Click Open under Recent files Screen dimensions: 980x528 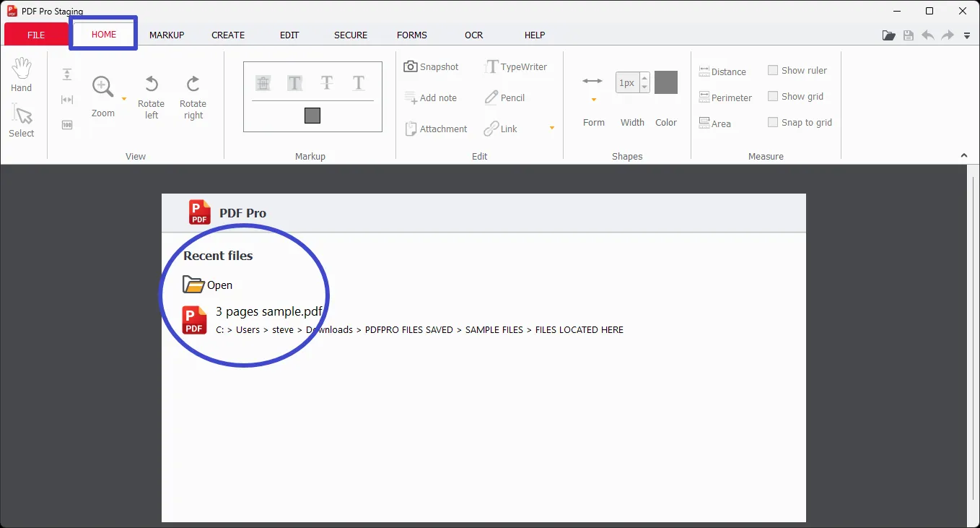coord(208,285)
